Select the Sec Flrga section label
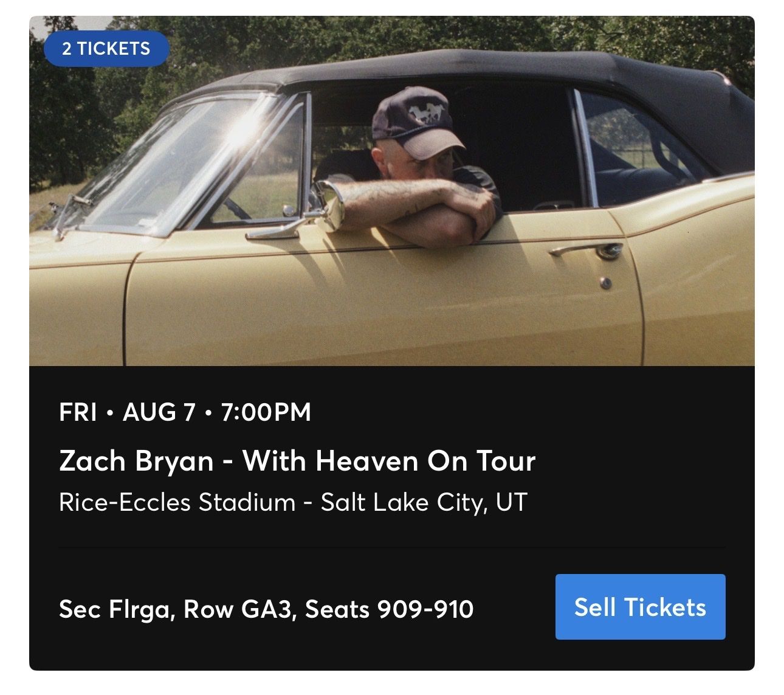The image size is (784, 695). [115, 609]
